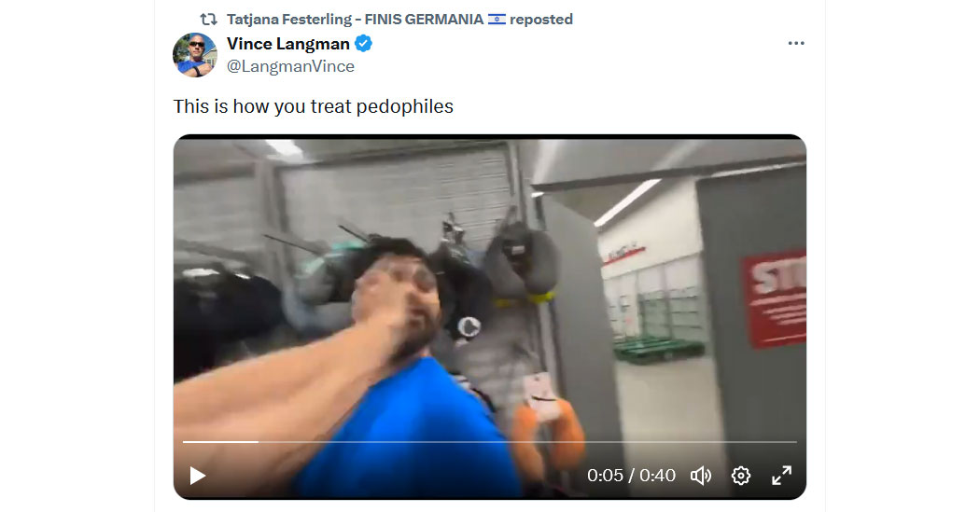
Task: Mute the video sound
Action: (701, 476)
